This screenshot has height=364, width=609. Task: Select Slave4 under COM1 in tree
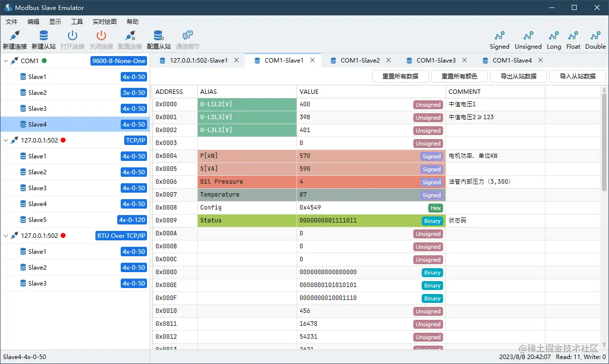75,124
